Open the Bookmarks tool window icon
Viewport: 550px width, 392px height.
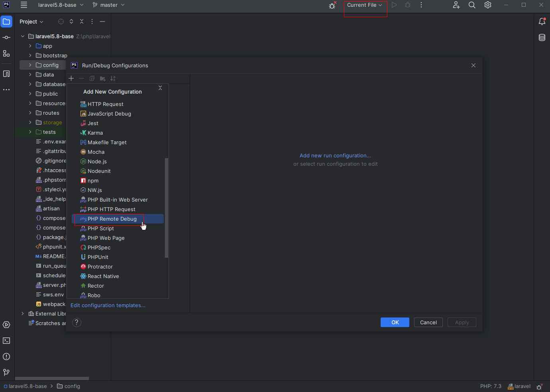[6, 74]
